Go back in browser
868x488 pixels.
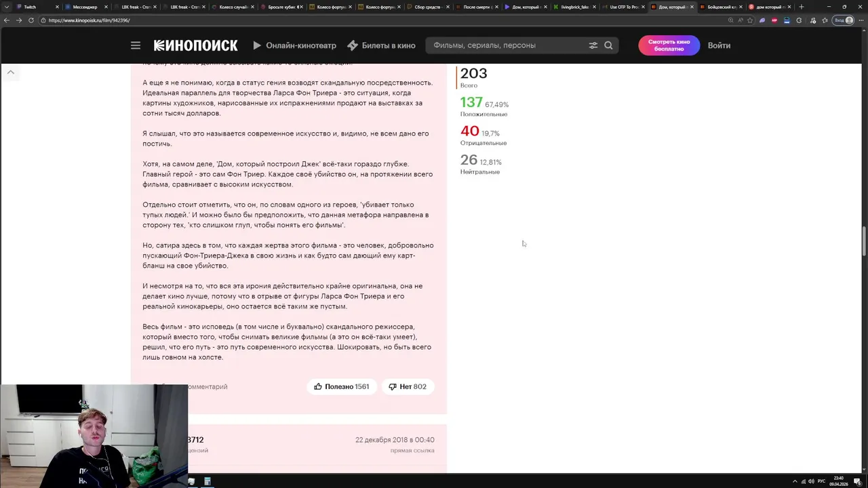[x=7, y=20]
